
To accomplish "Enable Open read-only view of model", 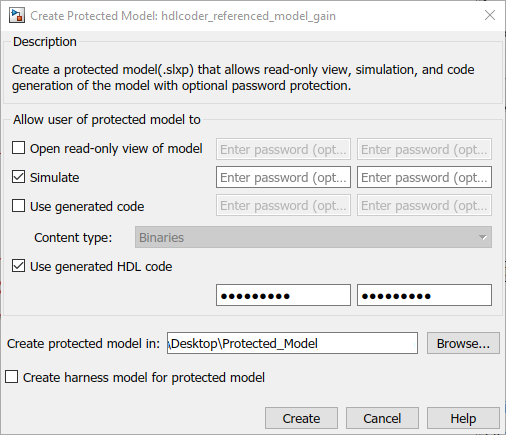I will click(18, 148).
